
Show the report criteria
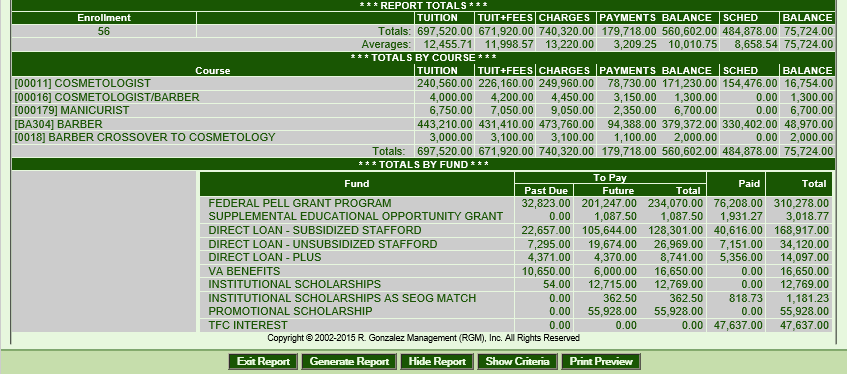[517, 362]
